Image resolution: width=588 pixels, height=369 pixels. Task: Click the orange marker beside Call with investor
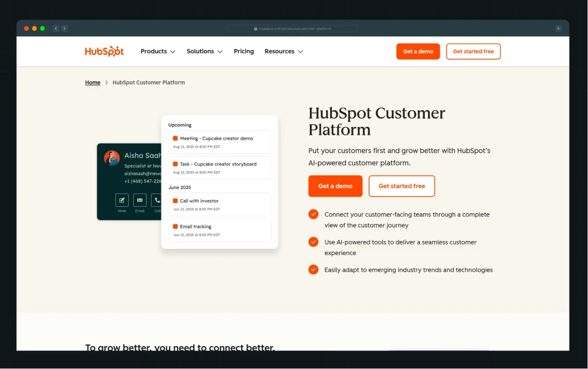click(x=175, y=201)
